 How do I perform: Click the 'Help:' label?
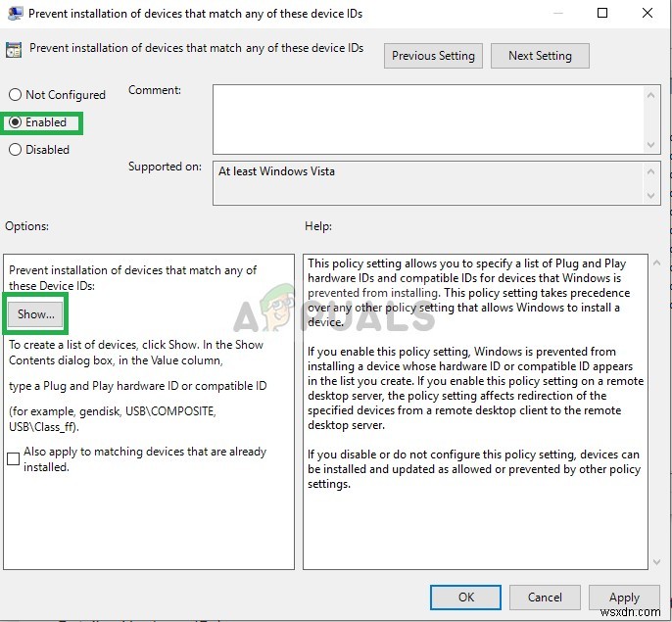tap(318, 226)
